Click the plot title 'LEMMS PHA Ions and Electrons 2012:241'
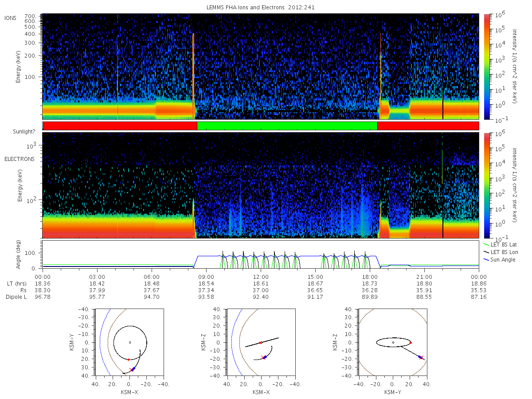The height and width of the screenshot is (399, 532). click(260, 8)
